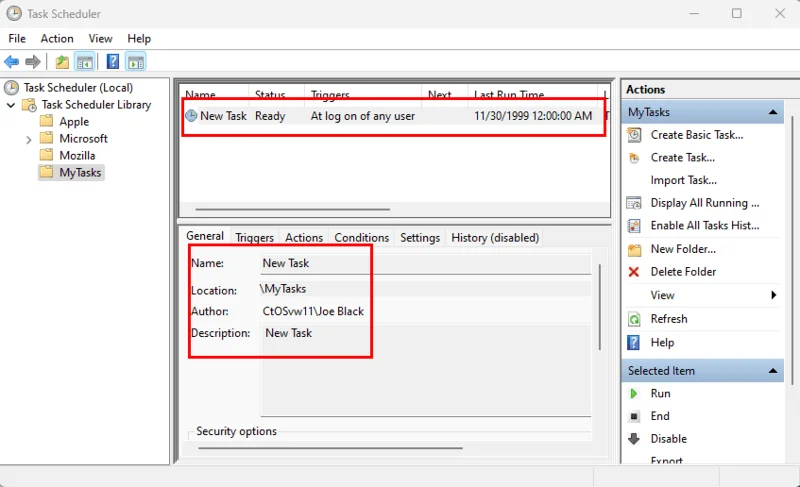Screen dimensions: 800x487
Task: Select the New Task row
Action: tap(300, 116)
